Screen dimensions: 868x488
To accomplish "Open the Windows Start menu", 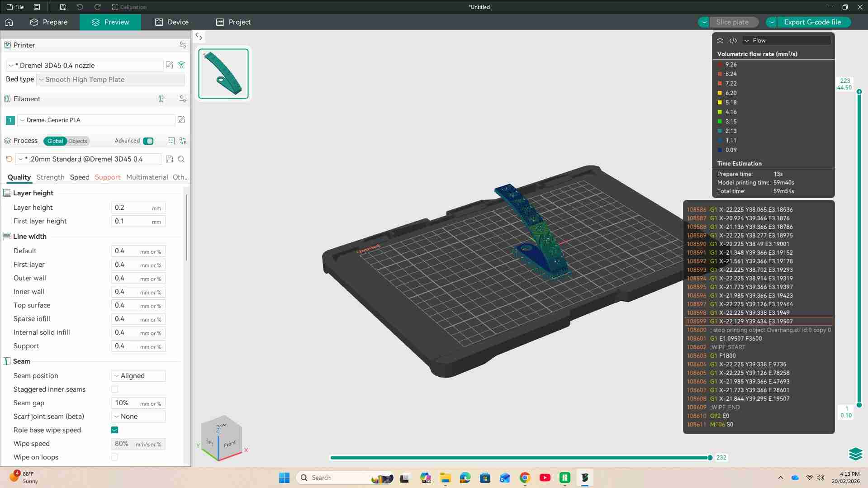I will point(284,478).
